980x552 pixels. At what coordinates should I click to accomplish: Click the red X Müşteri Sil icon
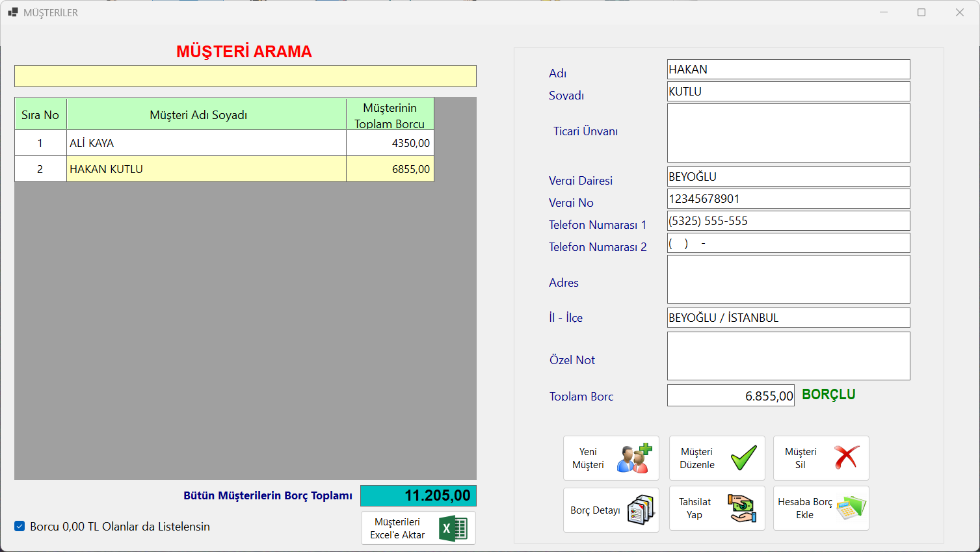coord(846,458)
